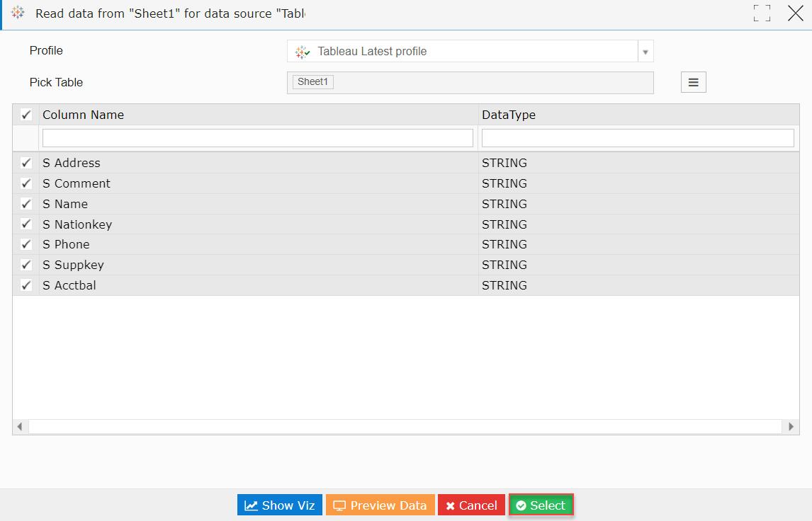Viewport: 812px width, 521px height.
Task: Click the Sheet1 table tag
Action: pos(312,81)
